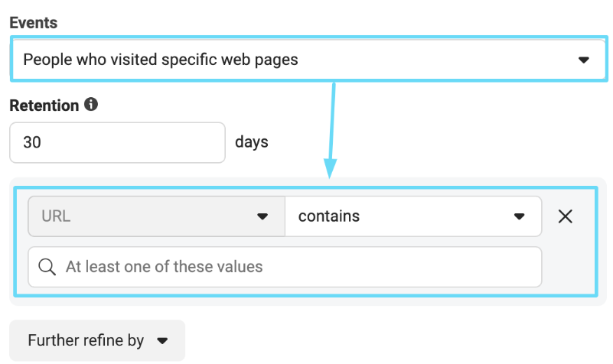The height and width of the screenshot is (364, 613).
Task: Click the vertical blue annotation arrow line
Action: point(333,121)
